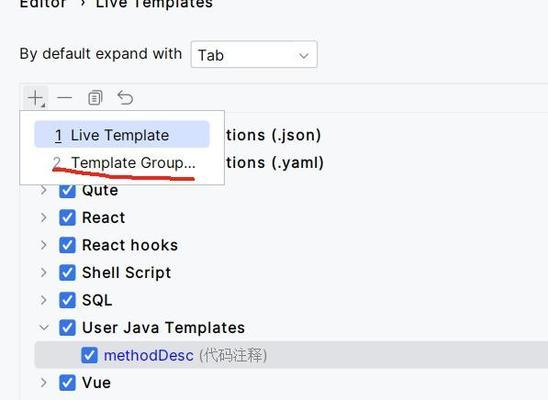Expand the React tree node
Screen dimensions: 548x400
tap(44, 218)
